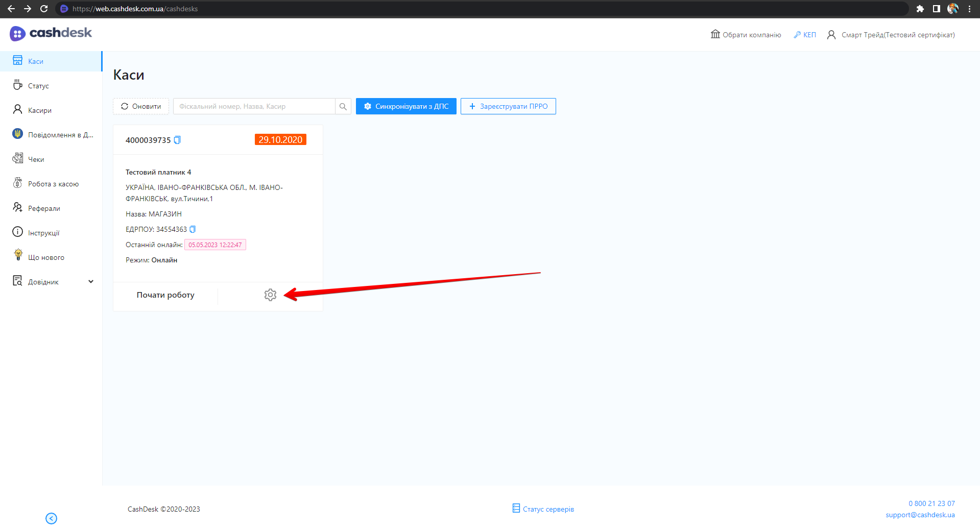Focus the Фіскальний номер search field
The width and height of the screenshot is (980, 531).
click(x=254, y=106)
